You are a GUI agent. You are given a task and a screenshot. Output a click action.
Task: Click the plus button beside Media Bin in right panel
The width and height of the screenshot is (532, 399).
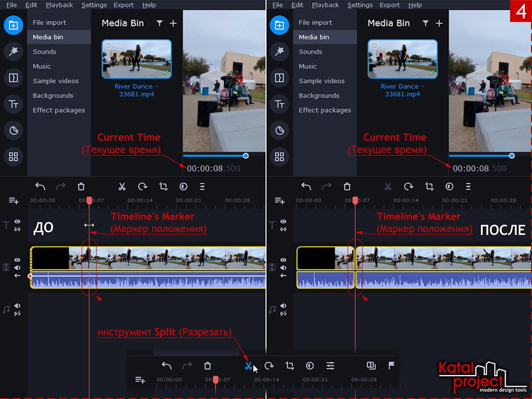[439, 23]
